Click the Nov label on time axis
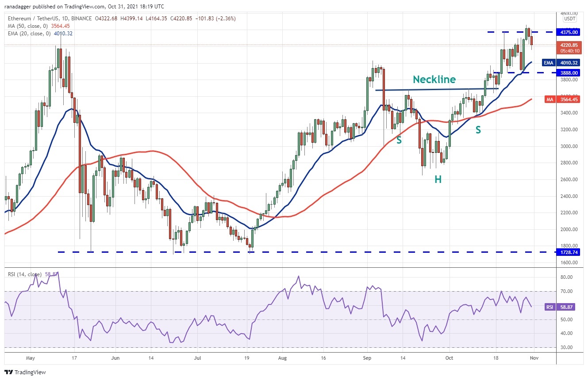This screenshot has height=380, width=588. [534, 357]
